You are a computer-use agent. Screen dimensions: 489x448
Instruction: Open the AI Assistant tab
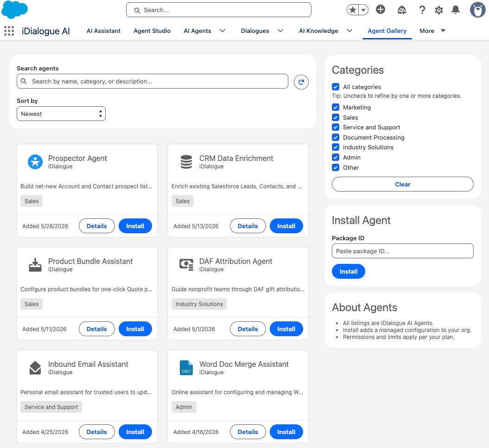coord(103,31)
